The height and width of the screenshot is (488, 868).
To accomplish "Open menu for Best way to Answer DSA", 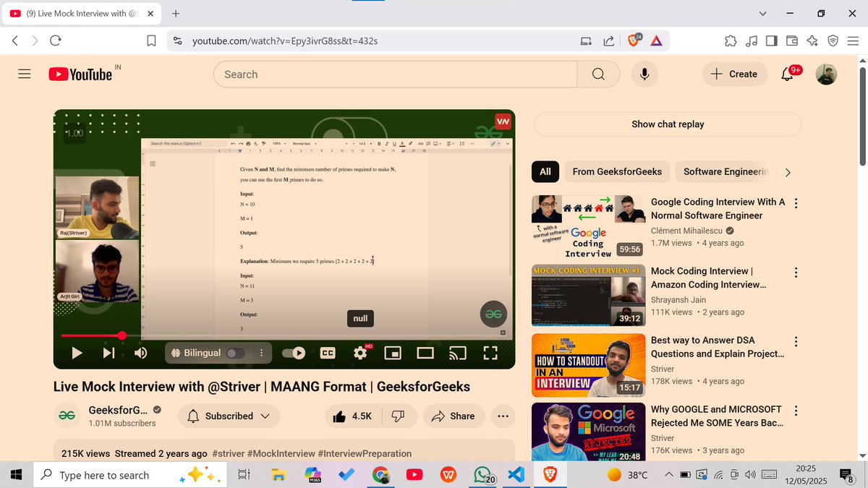I will pyautogui.click(x=796, y=341).
